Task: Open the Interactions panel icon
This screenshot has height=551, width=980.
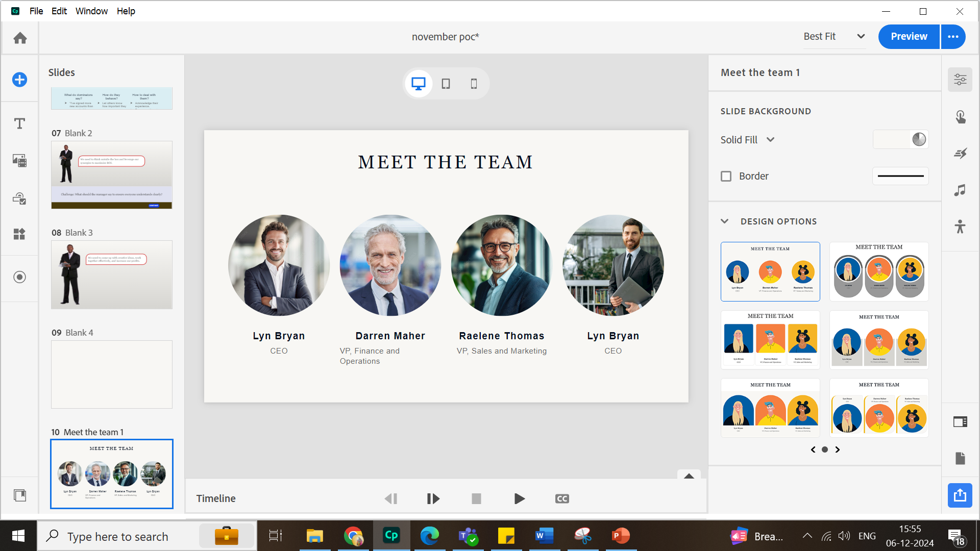Action: (960, 117)
